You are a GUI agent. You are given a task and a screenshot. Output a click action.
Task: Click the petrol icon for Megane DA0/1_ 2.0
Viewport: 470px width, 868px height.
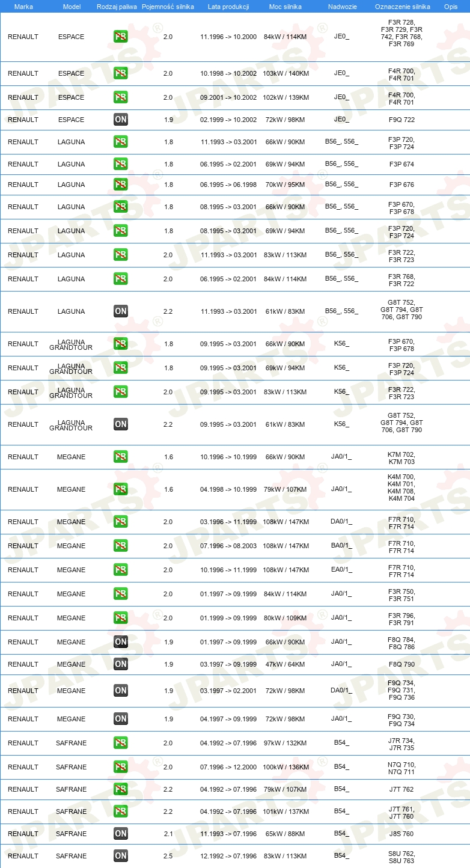click(120, 522)
